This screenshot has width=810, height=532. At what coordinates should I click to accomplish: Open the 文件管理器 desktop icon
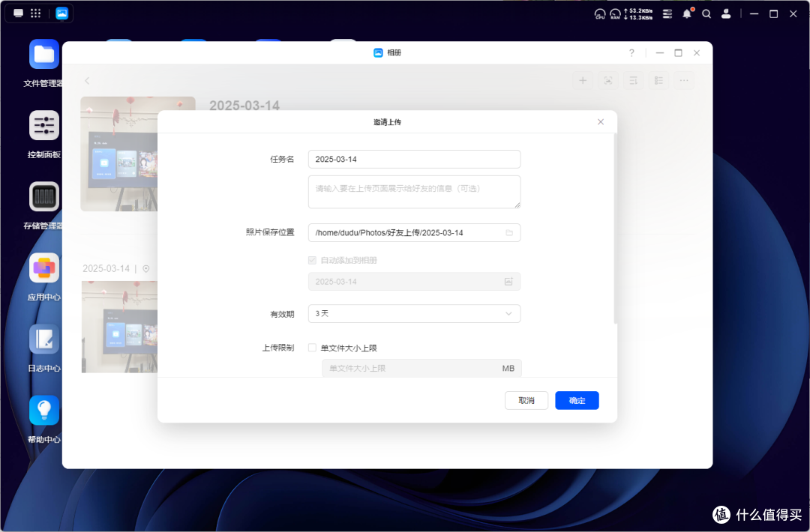point(44,54)
